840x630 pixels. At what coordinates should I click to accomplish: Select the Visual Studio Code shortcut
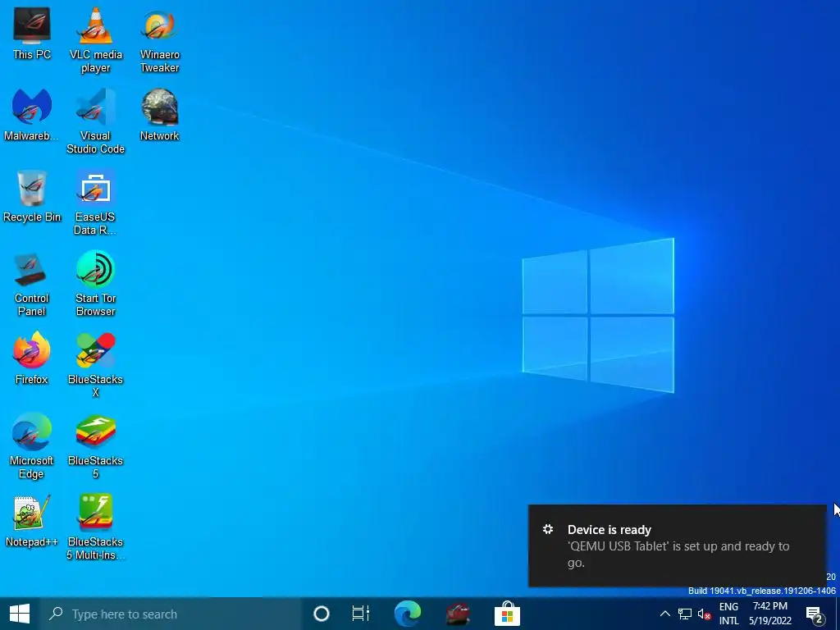click(x=95, y=121)
